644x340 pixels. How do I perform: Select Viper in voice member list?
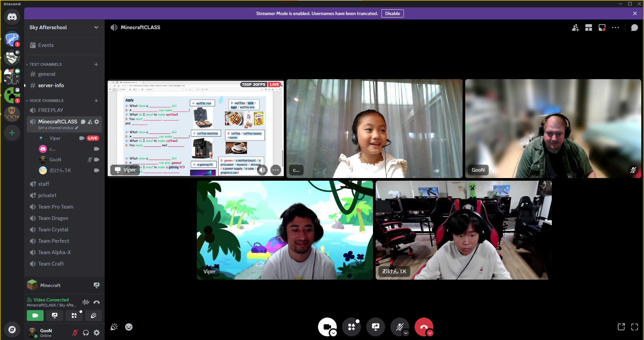tap(69, 138)
